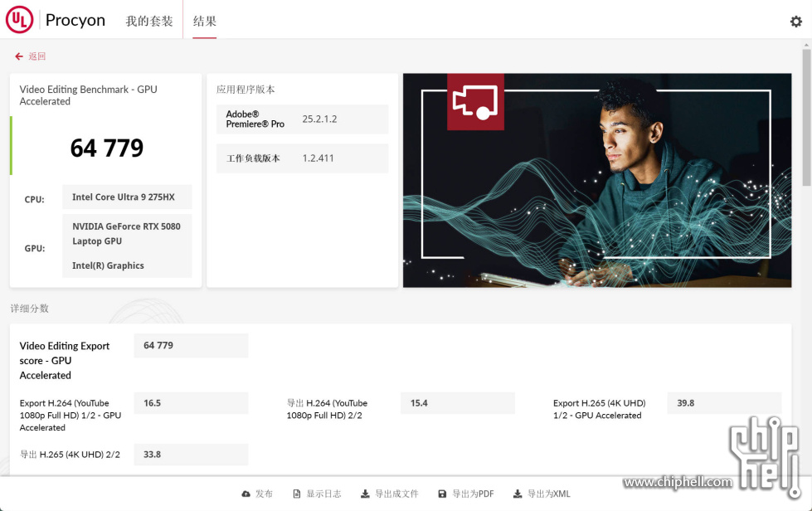Click the vertical scrollbar thumb

click(806, 116)
